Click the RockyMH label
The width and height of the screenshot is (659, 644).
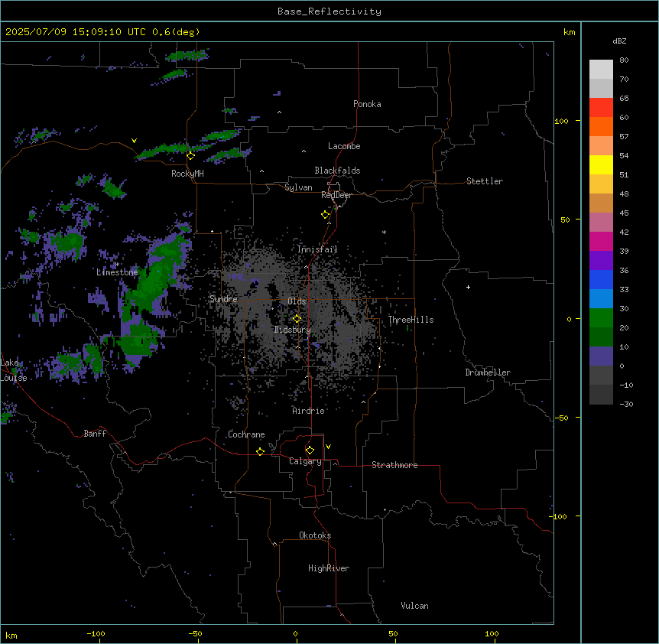pyautogui.click(x=187, y=174)
